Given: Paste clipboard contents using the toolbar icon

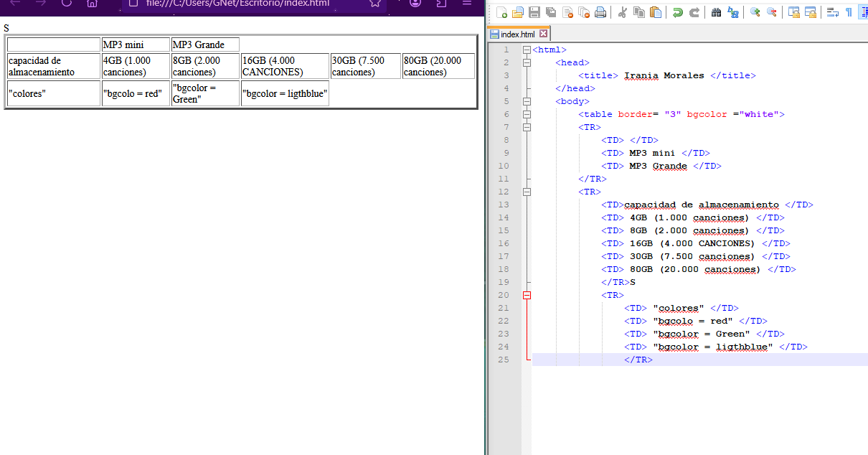Looking at the screenshot, I should pos(656,12).
